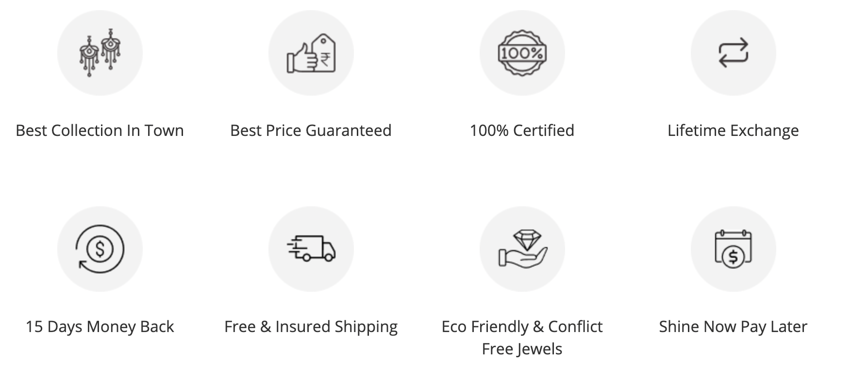Select the calendar with dollar icon
868x367 pixels.
[x=733, y=249]
